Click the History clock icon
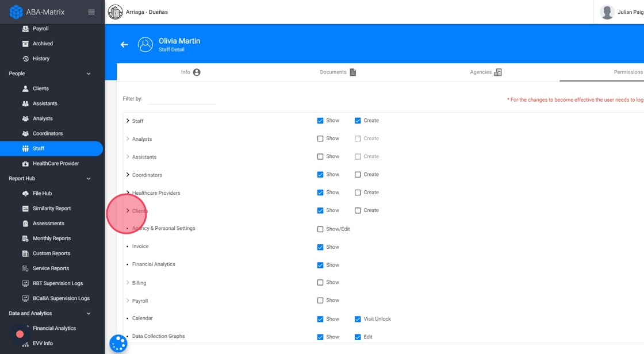The image size is (644, 354). pyautogui.click(x=25, y=58)
